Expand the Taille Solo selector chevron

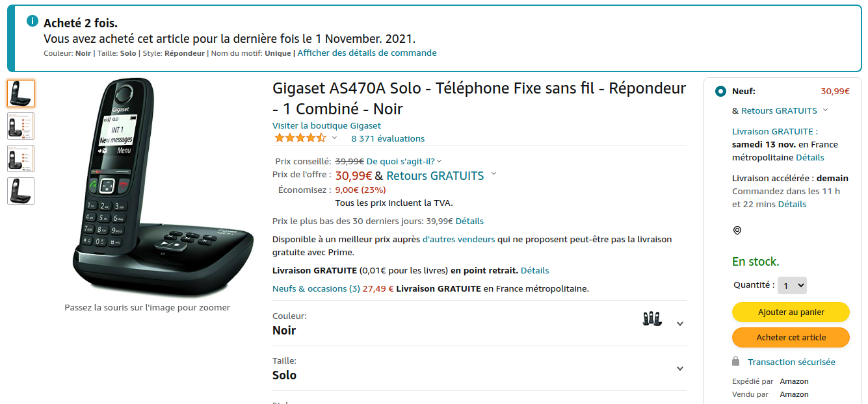[680, 368]
